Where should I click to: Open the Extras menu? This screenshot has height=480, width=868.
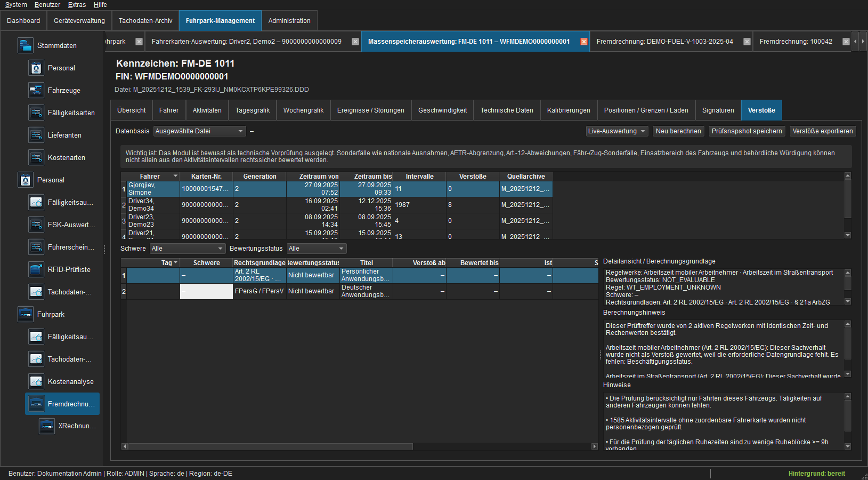coord(77,5)
